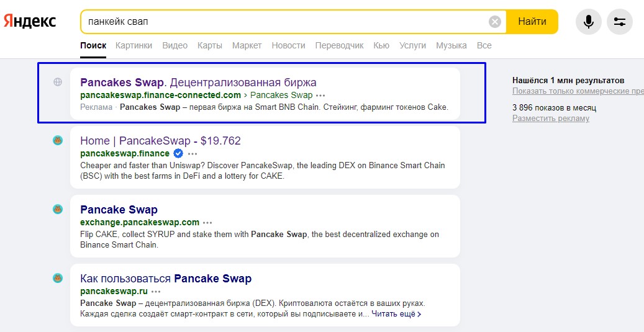
Task: Start voice search with the microphone icon
Action: click(x=589, y=21)
